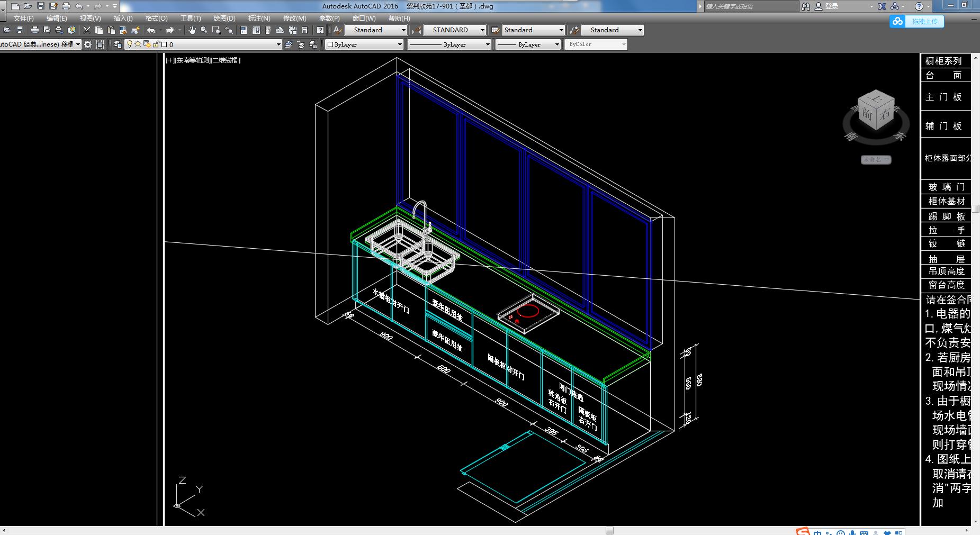Open the ByLayer color swatch control
This screenshot has height=535, width=980.
pyautogui.click(x=364, y=44)
